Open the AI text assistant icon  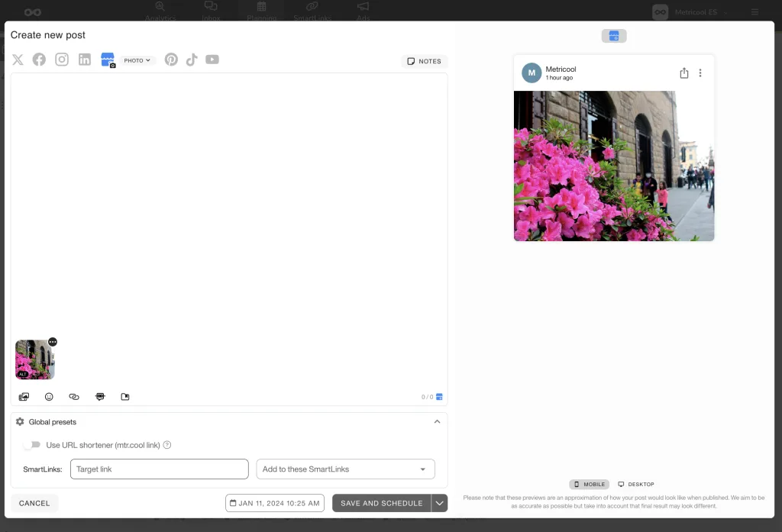pos(100,397)
